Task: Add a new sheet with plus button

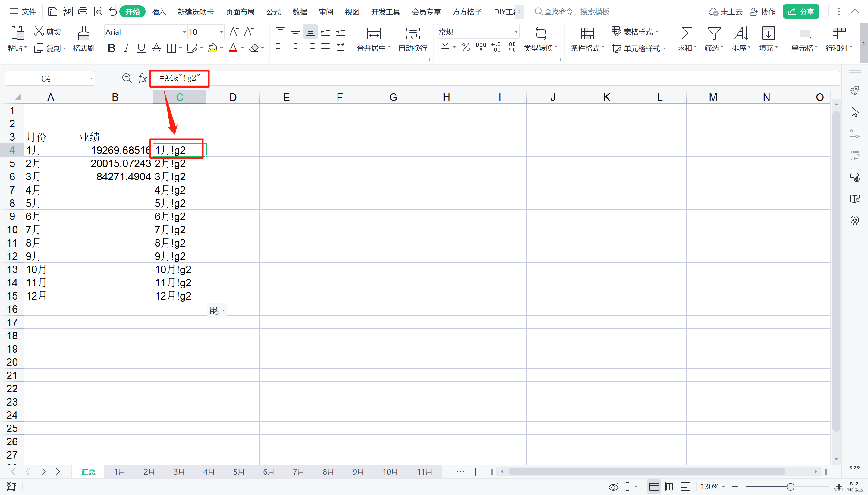Action: click(475, 472)
